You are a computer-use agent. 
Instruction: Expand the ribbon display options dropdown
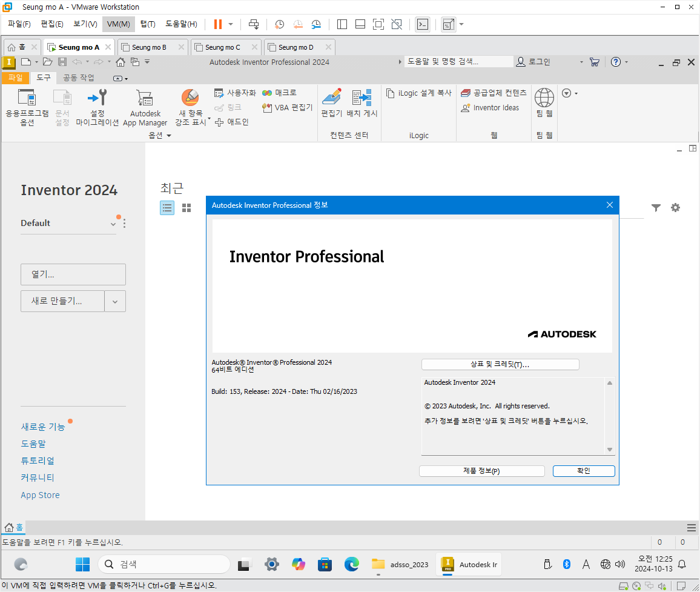pos(121,79)
